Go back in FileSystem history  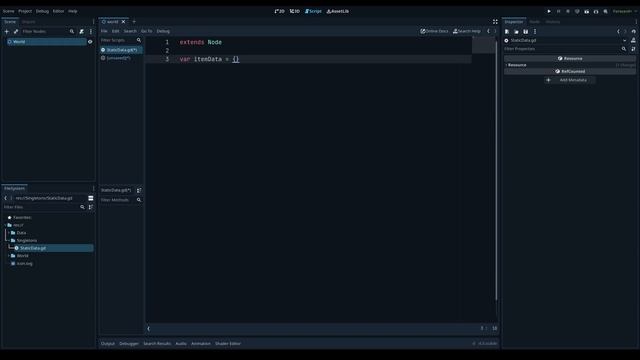6,198
